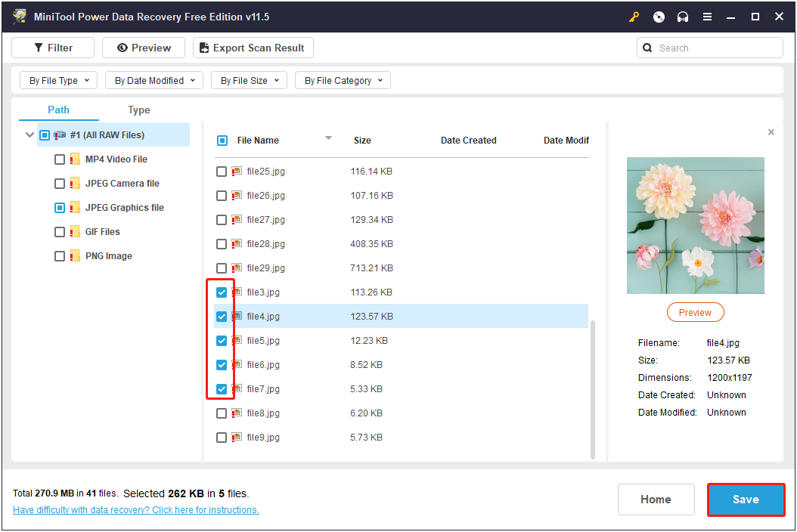Image resolution: width=797 pixels, height=532 pixels.
Task: Uncheck the file4.jpg checkbox
Action: [x=221, y=316]
